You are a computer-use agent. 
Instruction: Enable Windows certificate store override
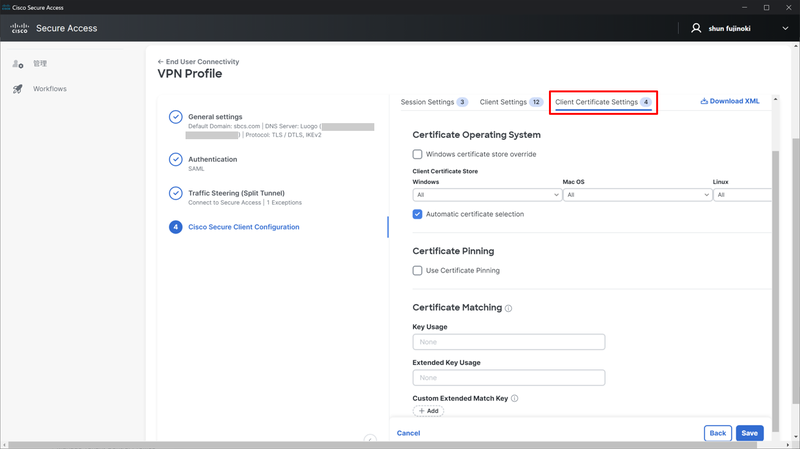pos(417,154)
